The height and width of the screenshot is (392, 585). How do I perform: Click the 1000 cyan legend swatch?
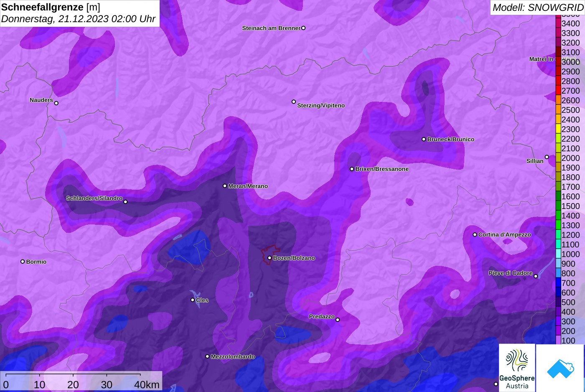558,254
